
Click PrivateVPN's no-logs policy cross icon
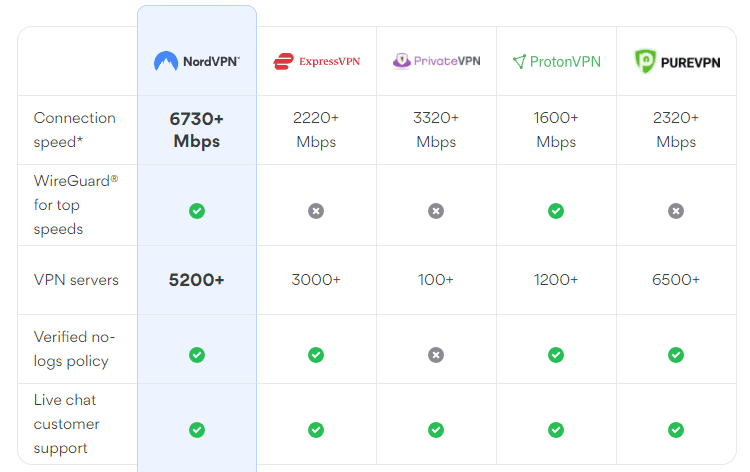[436, 355]
